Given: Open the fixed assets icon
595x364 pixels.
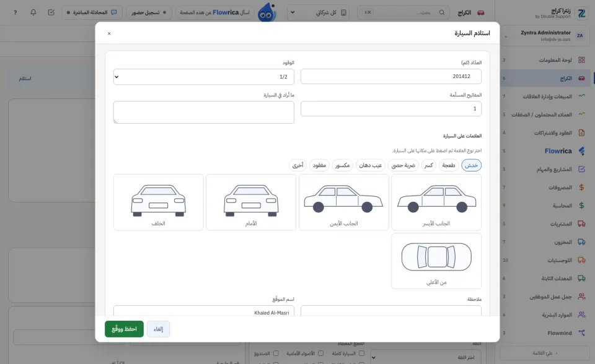Looking at the screenshot, I should tap(581, 279).
